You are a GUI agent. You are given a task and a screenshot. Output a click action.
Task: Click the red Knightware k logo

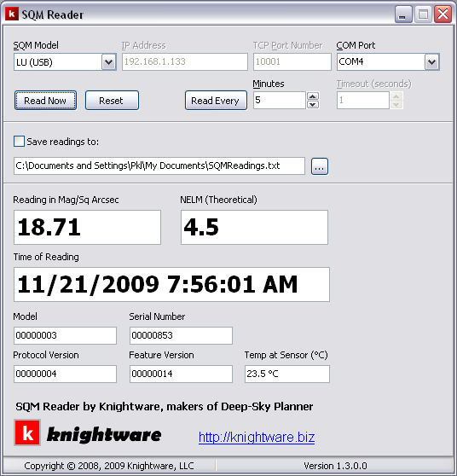[27, 432]
